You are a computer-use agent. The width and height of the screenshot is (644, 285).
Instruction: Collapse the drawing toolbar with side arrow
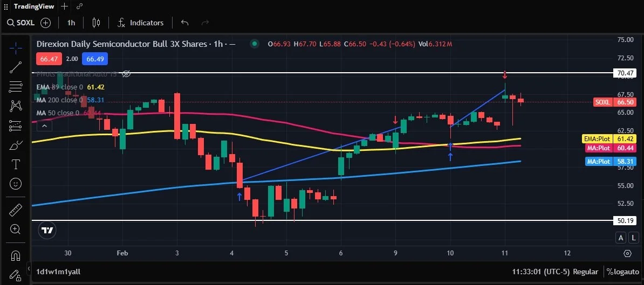[29, 269]
